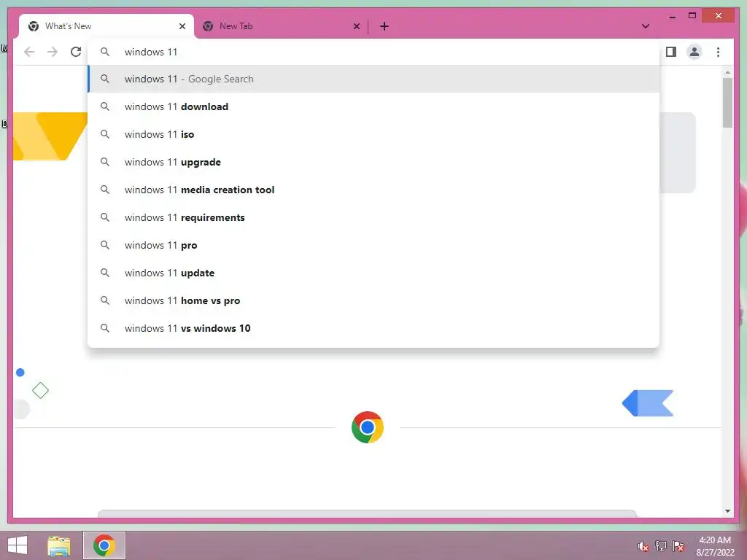Maximize the Chrome window
Screen dimensions: 747x560
pos(692,16)
